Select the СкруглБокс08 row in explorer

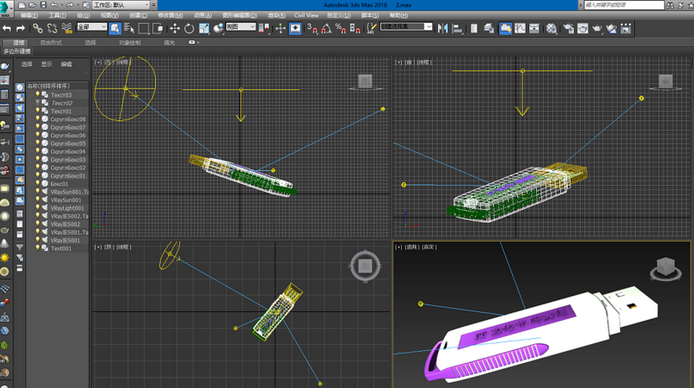[x=58, y=119]
